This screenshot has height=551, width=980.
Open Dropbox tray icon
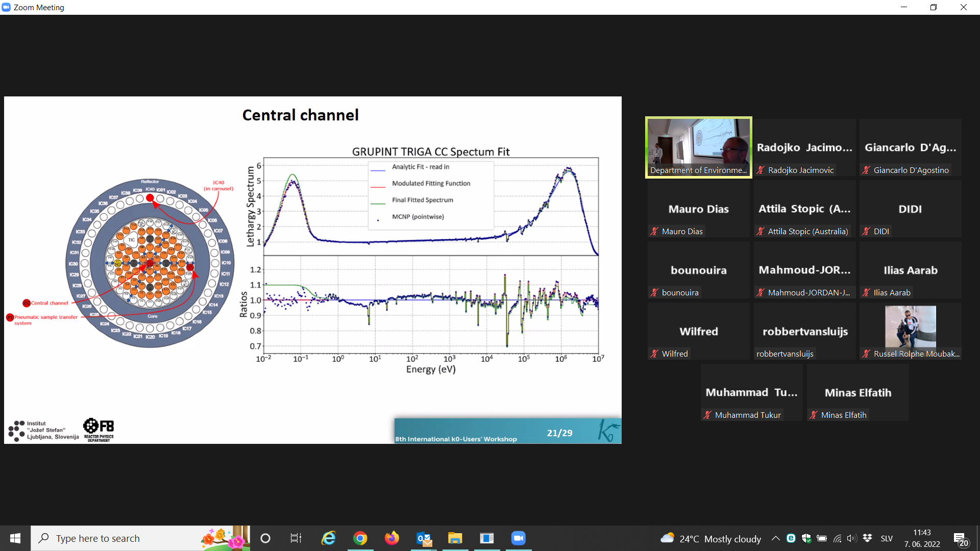pyautogui.click(x=867, y=538)
